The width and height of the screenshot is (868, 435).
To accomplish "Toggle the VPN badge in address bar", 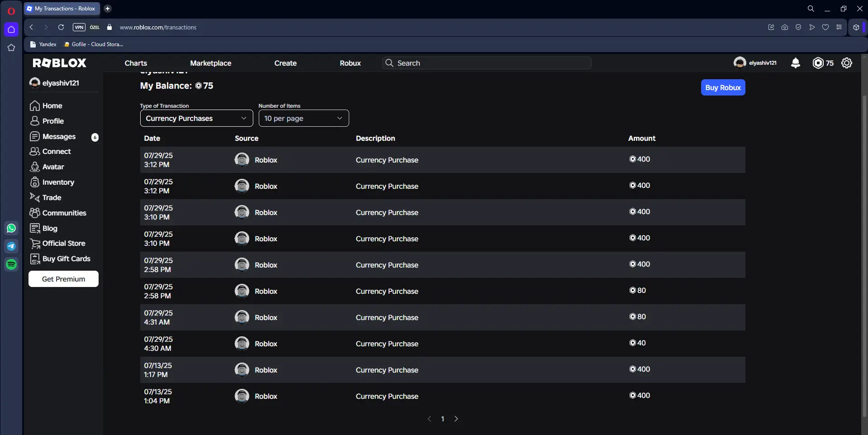I will pyautogui.click(x=79, y=27).
